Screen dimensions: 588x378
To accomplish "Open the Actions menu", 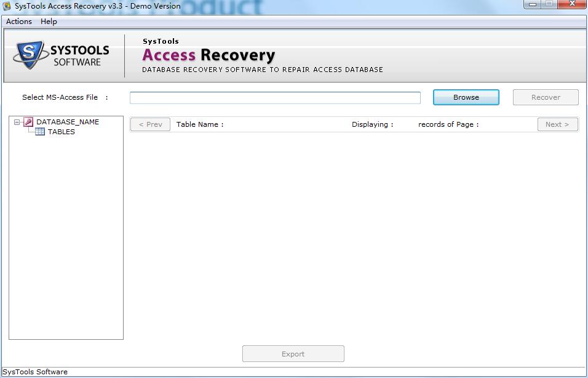I will click(18, 22).
